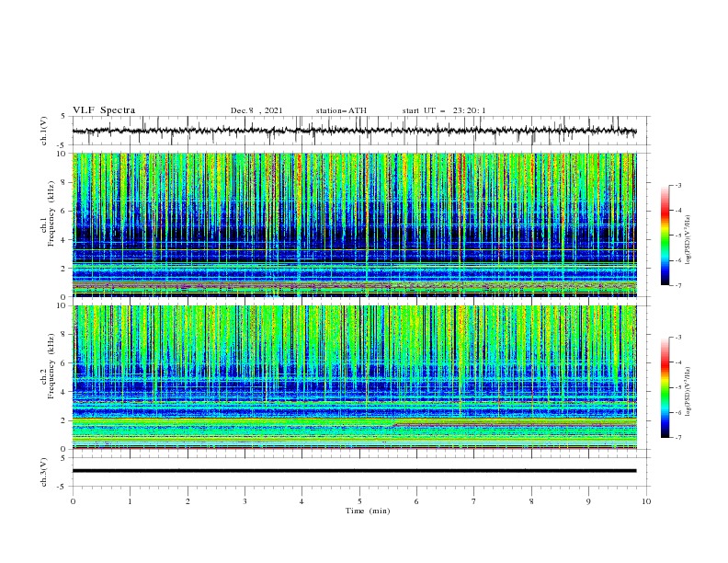The image size is (728, 563).
Task: Click the lower PSD color scale bar
Action: click(x=665, y=387)
